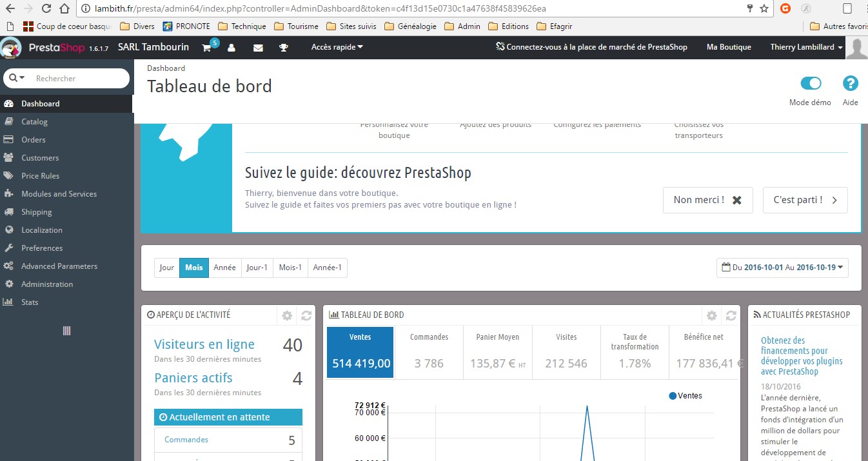Open the PRONOTE bookmark
Screen dimensions: 868x461
click(186, 26)
